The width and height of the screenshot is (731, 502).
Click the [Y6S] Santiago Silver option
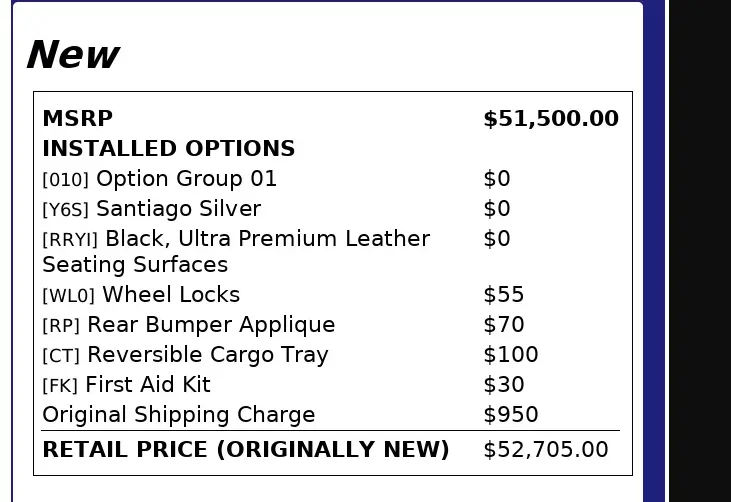pos(152,208)
